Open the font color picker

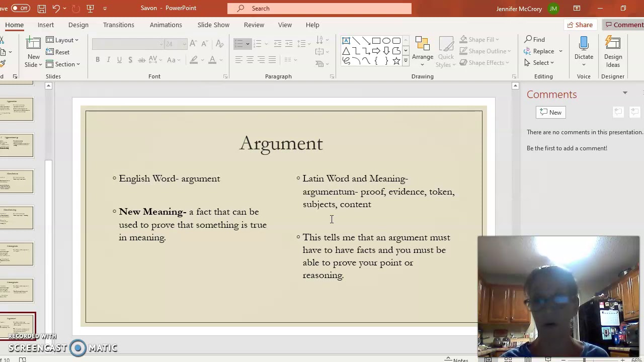[x=212, y=60]
